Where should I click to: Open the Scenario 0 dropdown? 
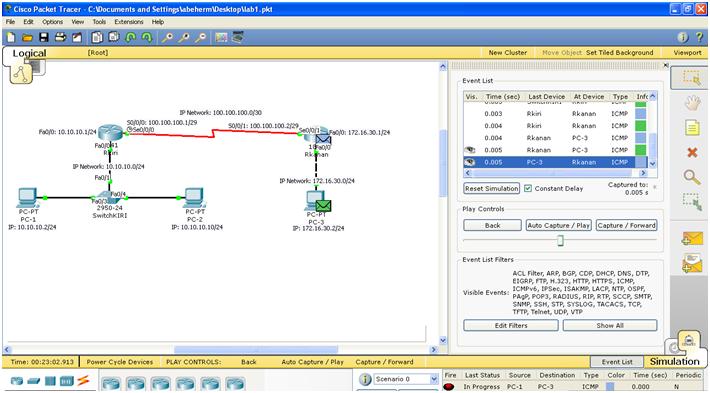pos(433,379)
